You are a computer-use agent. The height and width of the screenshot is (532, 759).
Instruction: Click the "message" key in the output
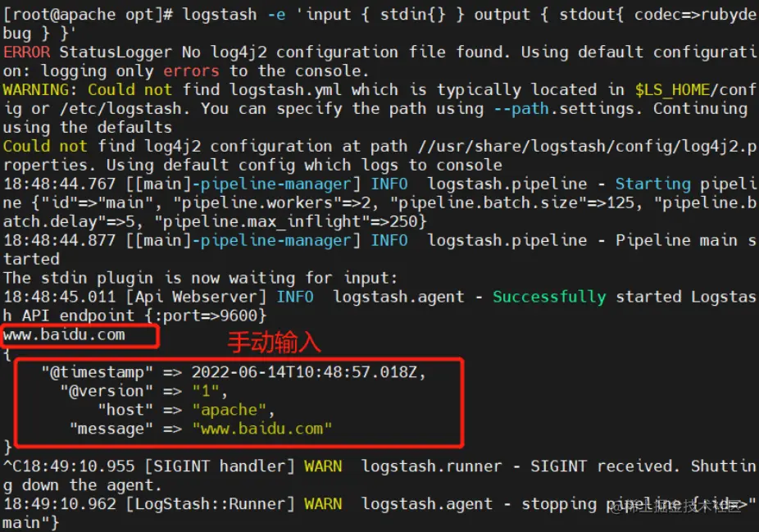pos(111,429)
